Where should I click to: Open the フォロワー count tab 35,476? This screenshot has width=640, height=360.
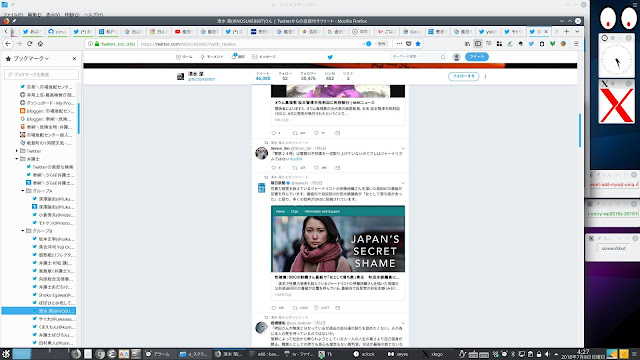click(x=308, y=76)
